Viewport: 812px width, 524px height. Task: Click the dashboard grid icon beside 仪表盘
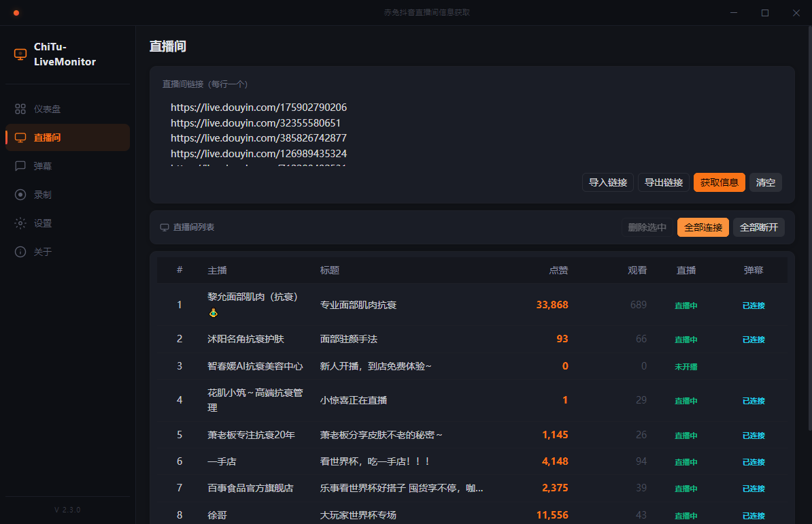tap(20, 109)
